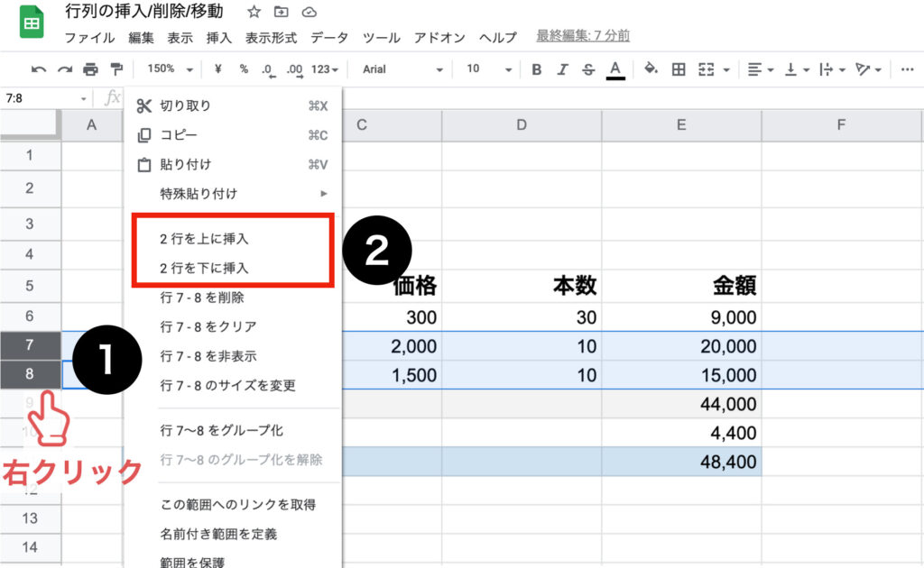This screenshot has height=568, width=924.
Task: Open the ファイル menu
Action: pos(89,38)
